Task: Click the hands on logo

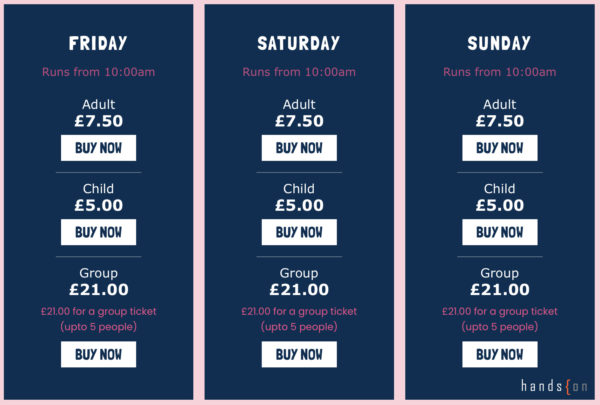Action: click(x=554, y=386)
